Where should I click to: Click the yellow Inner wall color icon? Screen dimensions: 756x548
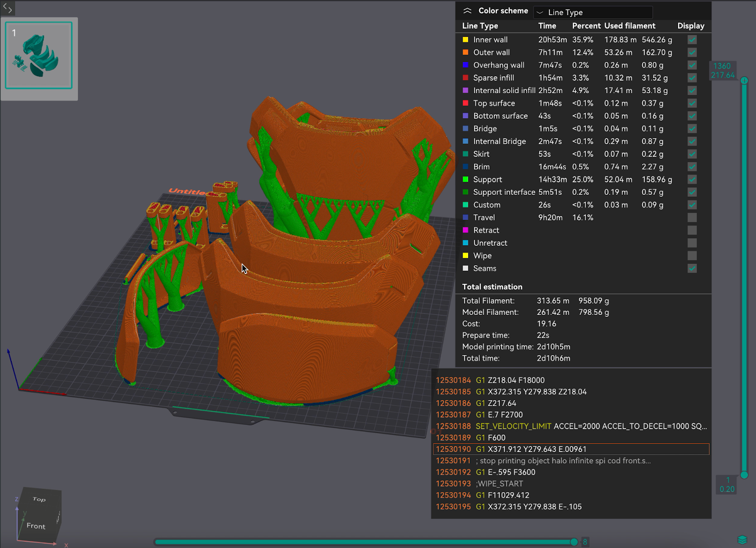point(465,40)
